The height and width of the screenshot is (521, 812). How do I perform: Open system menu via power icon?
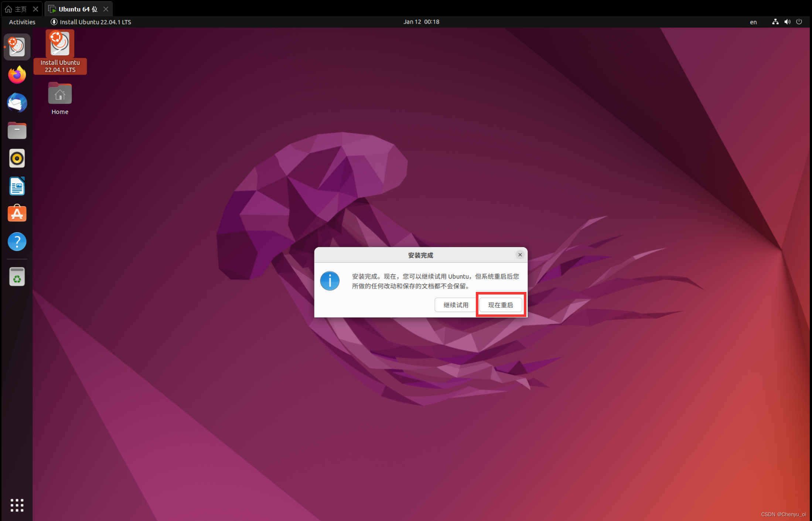[799, 22]
